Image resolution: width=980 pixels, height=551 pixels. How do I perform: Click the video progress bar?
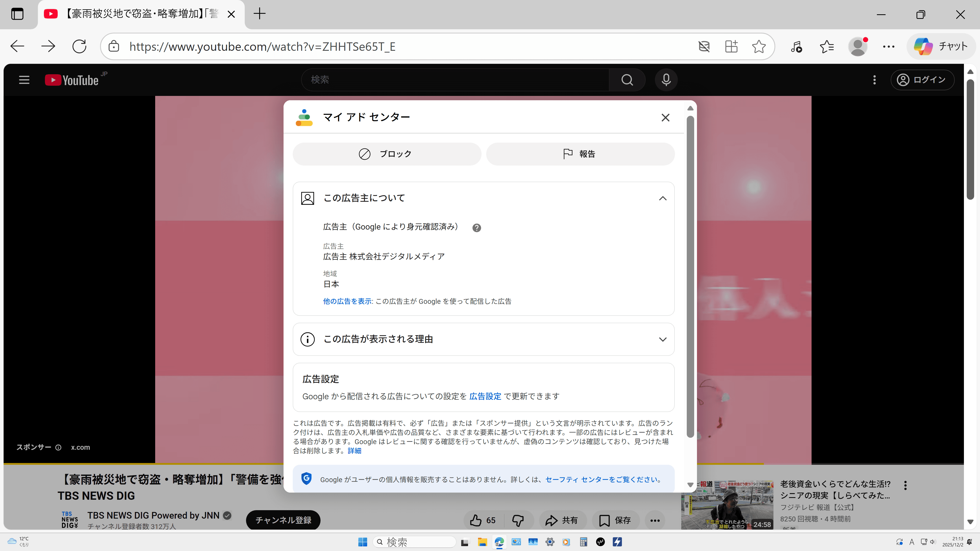click(483, 464)
